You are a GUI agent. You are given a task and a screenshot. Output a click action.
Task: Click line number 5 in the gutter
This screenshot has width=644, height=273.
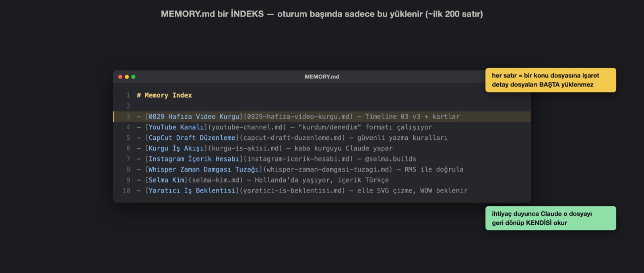tap(128, 138)
